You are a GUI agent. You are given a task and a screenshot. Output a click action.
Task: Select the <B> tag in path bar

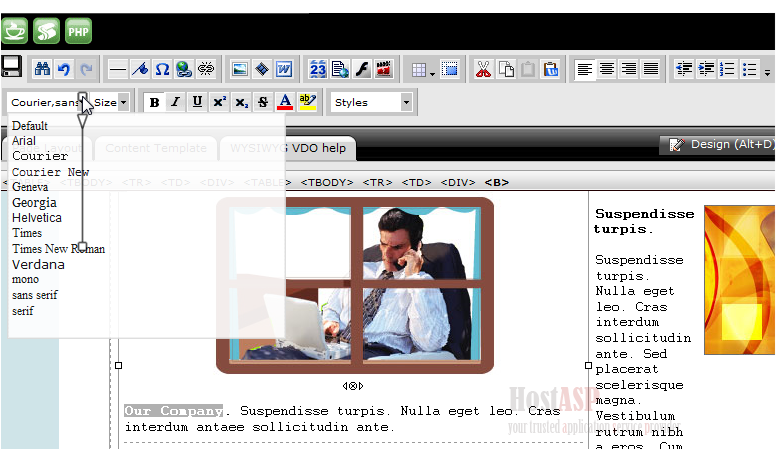496,182
